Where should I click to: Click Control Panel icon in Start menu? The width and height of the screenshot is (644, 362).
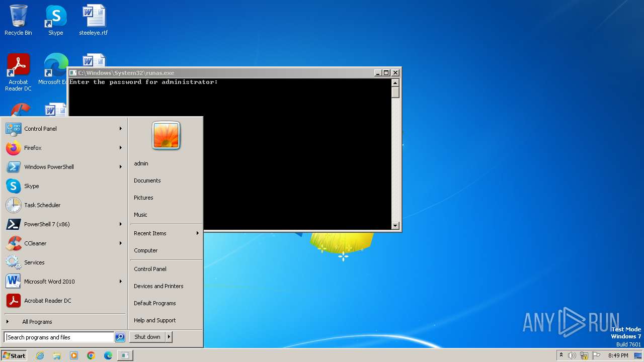click(x=13, y=129)
